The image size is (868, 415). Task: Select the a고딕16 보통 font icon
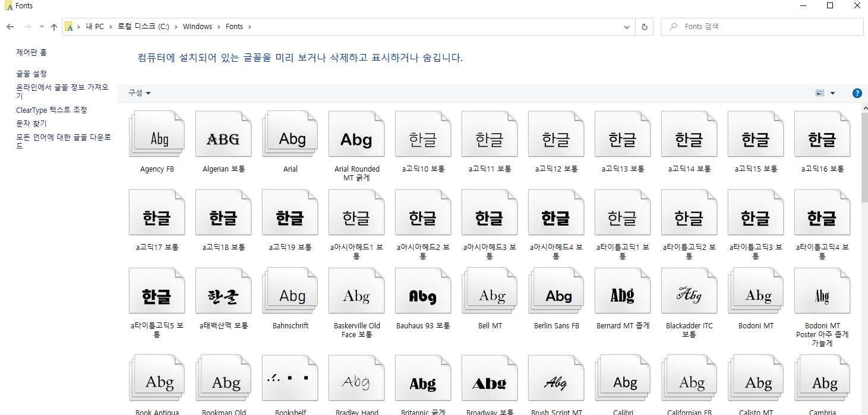click(822, 134)
